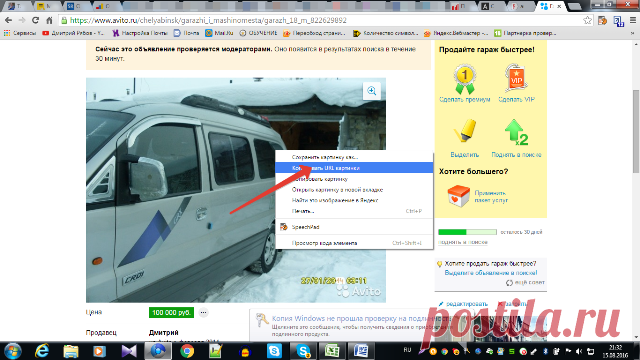Select the copy image URL menu entry
Image resolution: width=640 pixels, height=360 pixels.
[354, 168]
